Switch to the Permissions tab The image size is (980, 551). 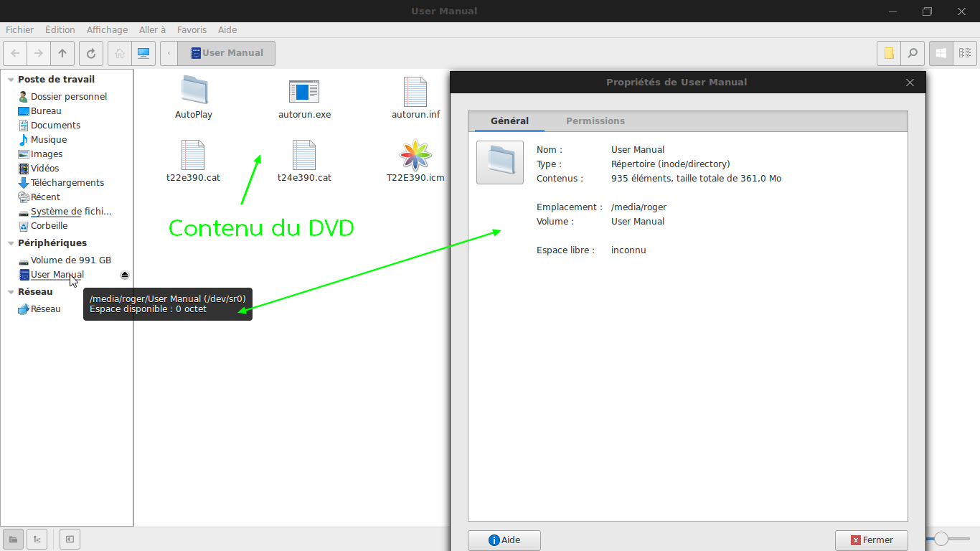tap(595, 121)
